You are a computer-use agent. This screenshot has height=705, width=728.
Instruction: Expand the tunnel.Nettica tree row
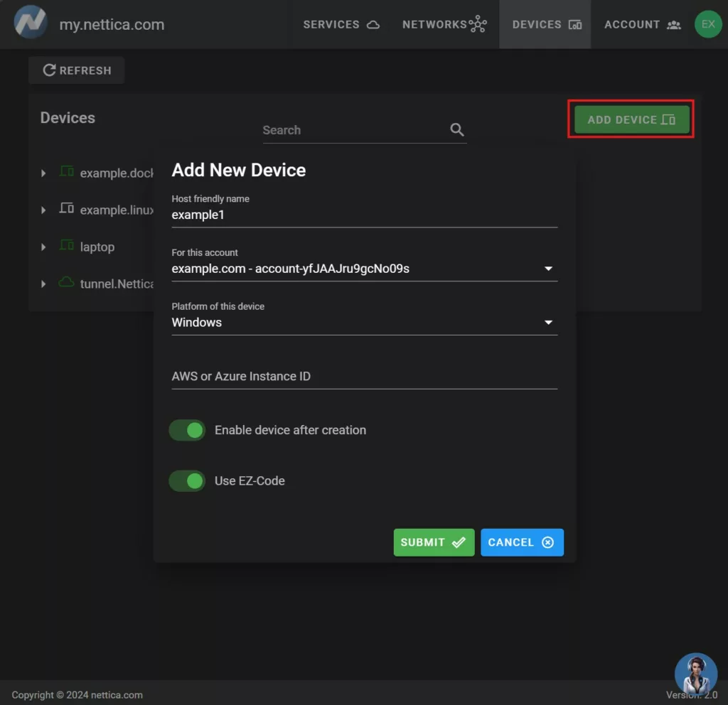[43, 284]
